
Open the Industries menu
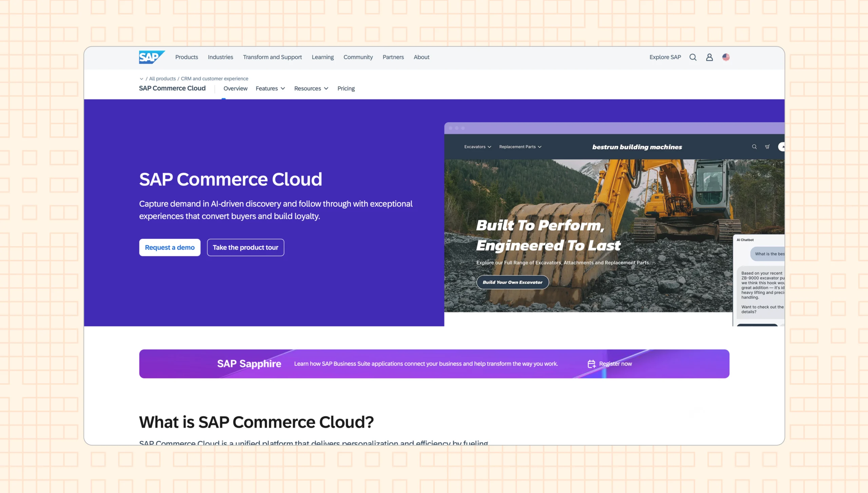coord(220,57)
